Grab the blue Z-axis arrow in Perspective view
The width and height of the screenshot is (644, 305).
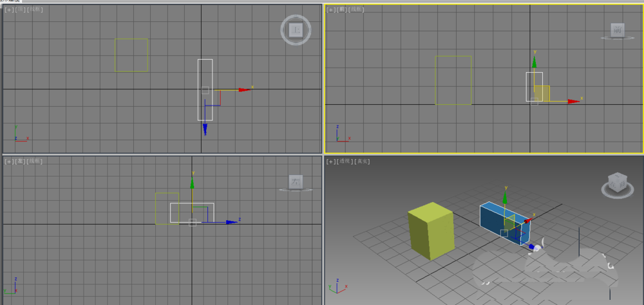point(533,246)
